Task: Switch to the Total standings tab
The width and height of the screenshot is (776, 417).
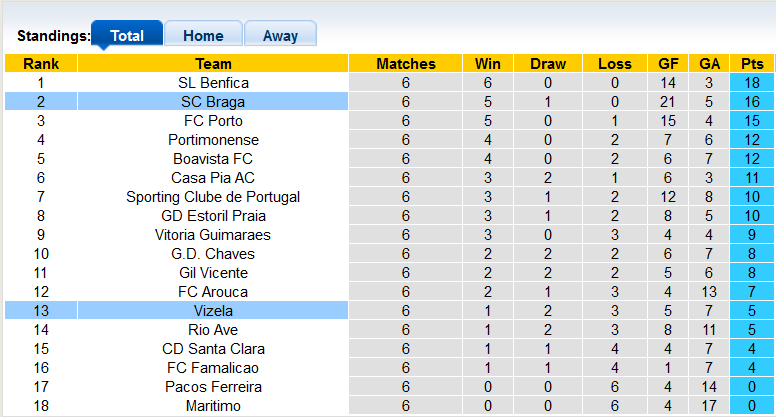Action: click(127, 36)
